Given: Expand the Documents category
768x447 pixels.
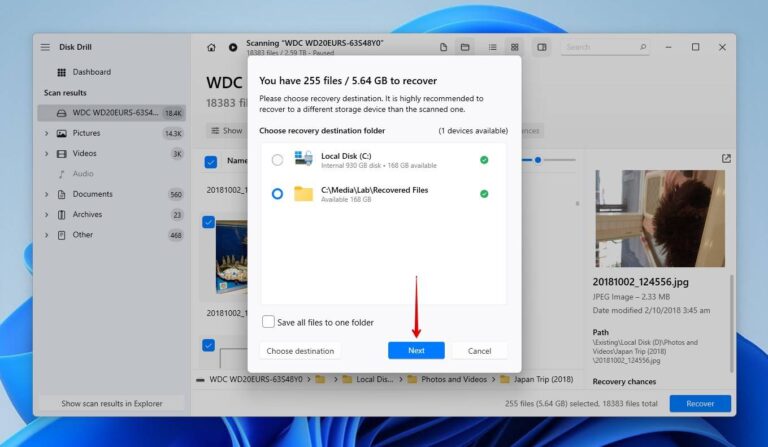Looking at the screenshot, I should coord(46,194).
